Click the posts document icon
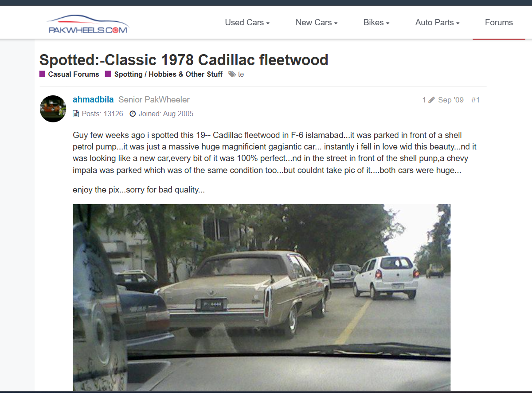The height and width of the screenshot is (393, 532). (x=76, y=114)
